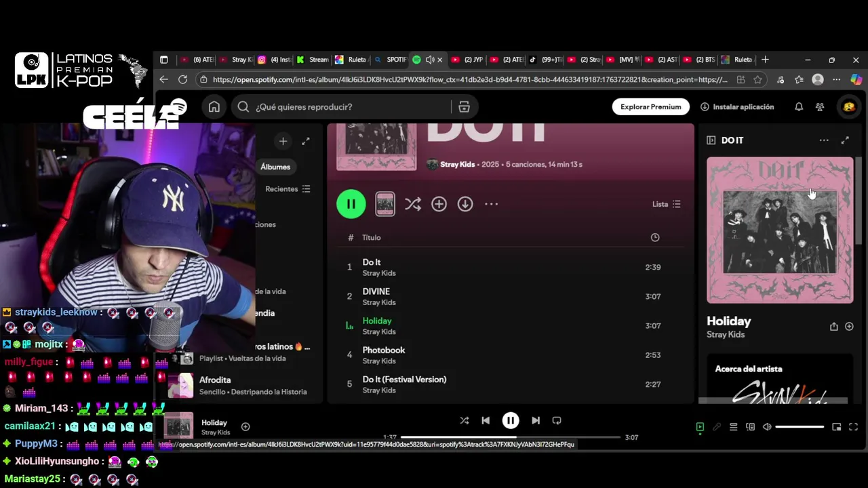Screen dimensions: 868x488
Task: Skip to the previous track
Action: [486, 420]
